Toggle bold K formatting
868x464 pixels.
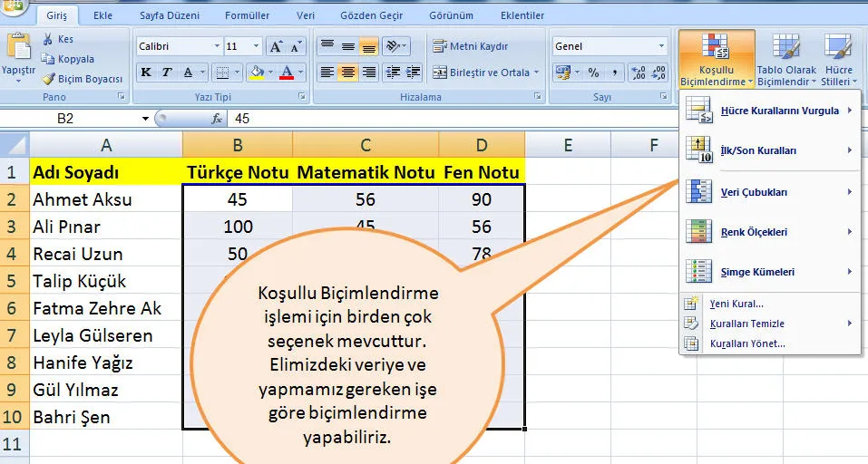click(x=146, y=72)
